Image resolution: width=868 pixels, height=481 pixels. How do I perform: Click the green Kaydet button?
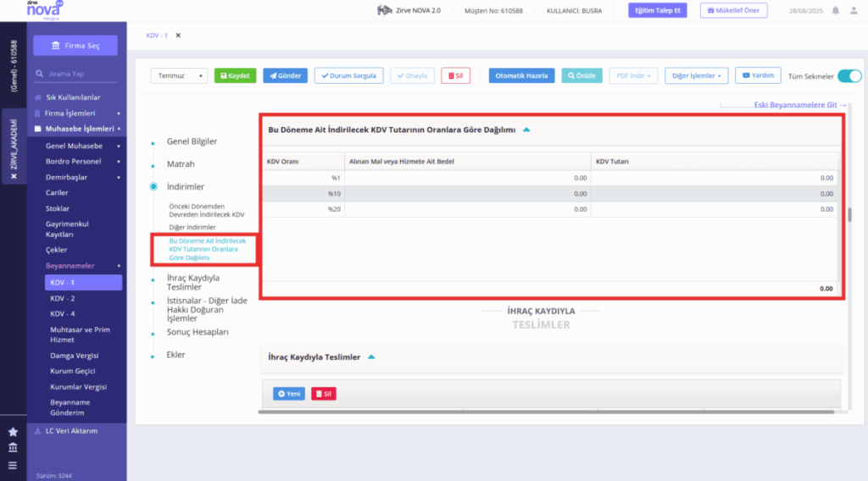(236, 75)
